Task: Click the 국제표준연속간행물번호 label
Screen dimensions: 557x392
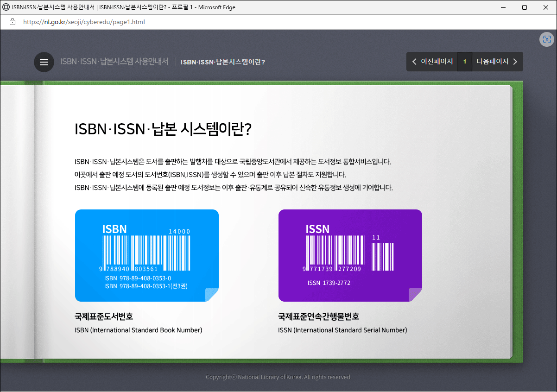Action: 319,316
